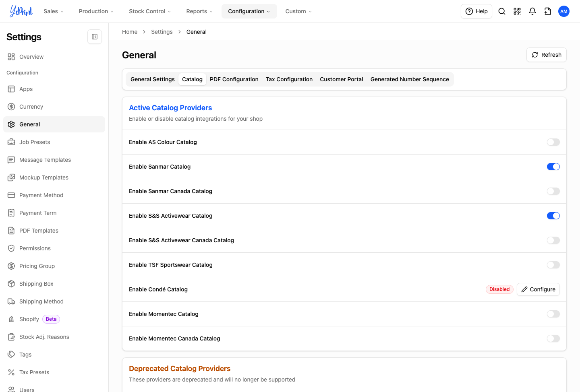The height and width of the screenshot is (392, 580).
Task: Open the AM user avatar menu
Action: click(x=564, y=11)
